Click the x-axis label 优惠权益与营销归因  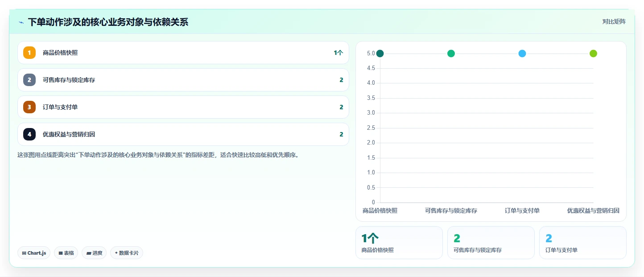click(x=593, y=211)
